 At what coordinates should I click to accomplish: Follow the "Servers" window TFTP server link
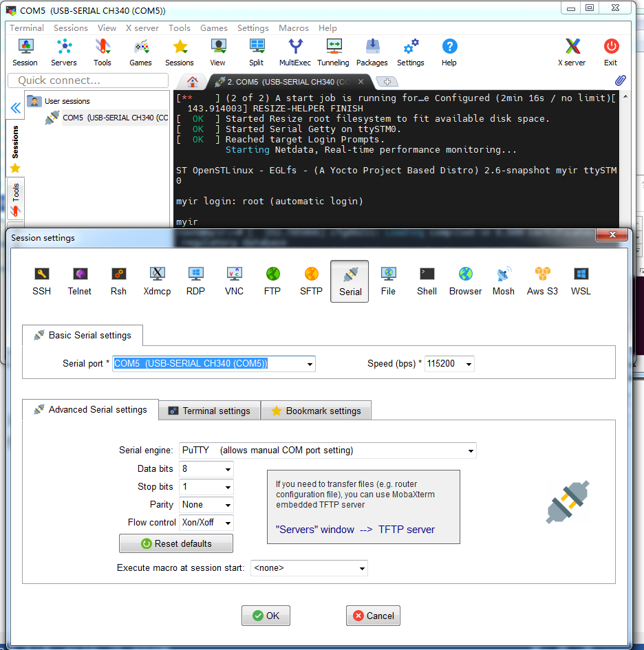[x=355, y=530]
